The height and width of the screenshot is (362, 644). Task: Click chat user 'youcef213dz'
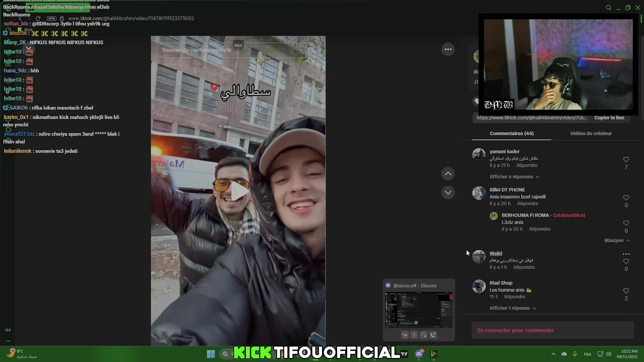[x=19, y=134]
